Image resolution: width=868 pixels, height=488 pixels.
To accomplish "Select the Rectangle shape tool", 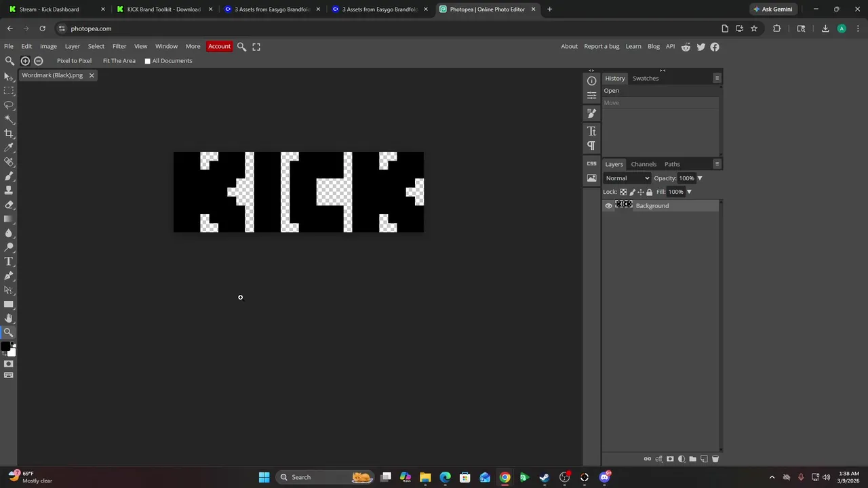I will [9, 304].
